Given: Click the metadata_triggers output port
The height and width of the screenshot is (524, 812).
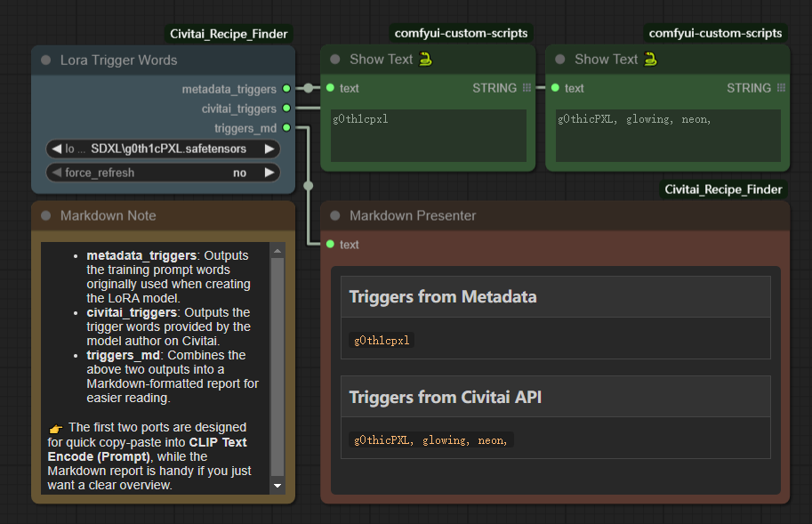Looking at the screenshot, I should 286,89.
